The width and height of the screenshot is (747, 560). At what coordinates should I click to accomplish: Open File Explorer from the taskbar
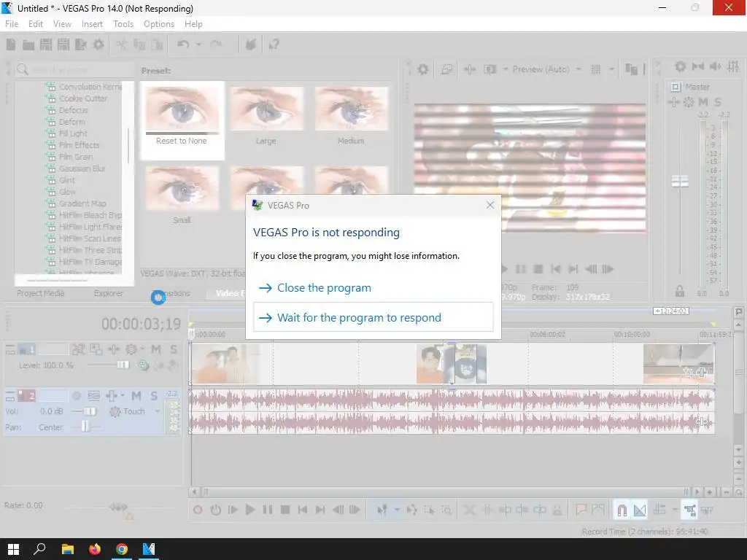click(68, 549)
